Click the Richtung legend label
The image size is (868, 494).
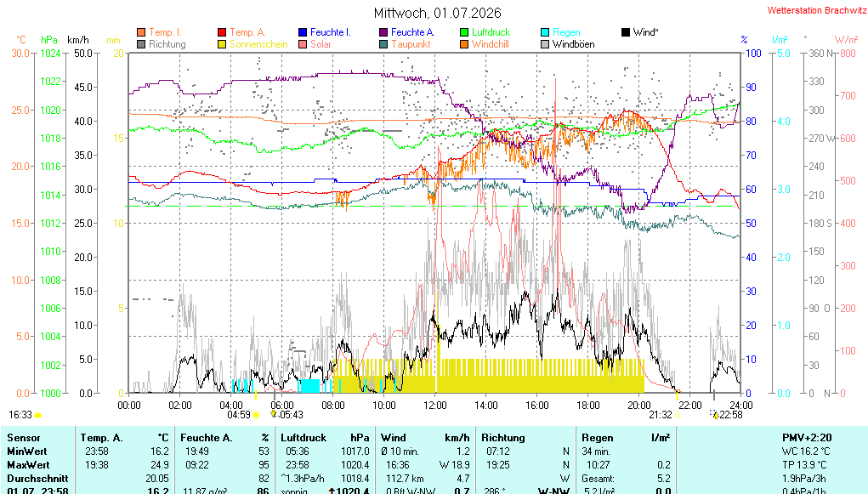coord(167,44)
